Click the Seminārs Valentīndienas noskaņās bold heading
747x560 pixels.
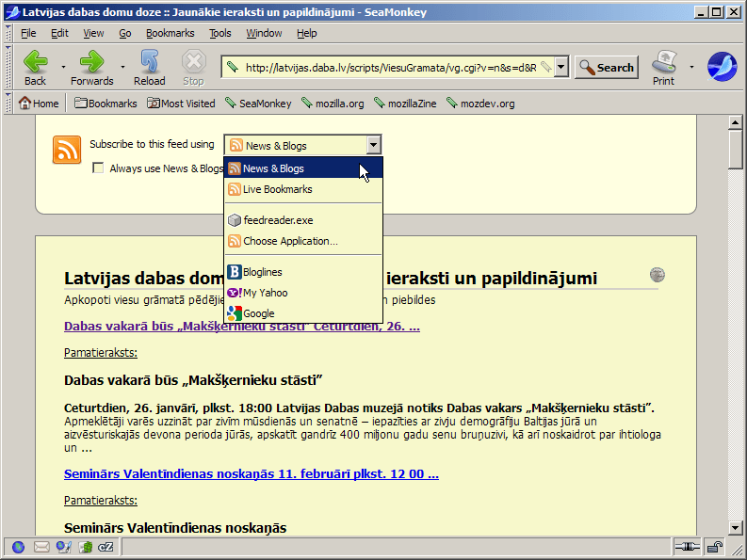(175, 528)
